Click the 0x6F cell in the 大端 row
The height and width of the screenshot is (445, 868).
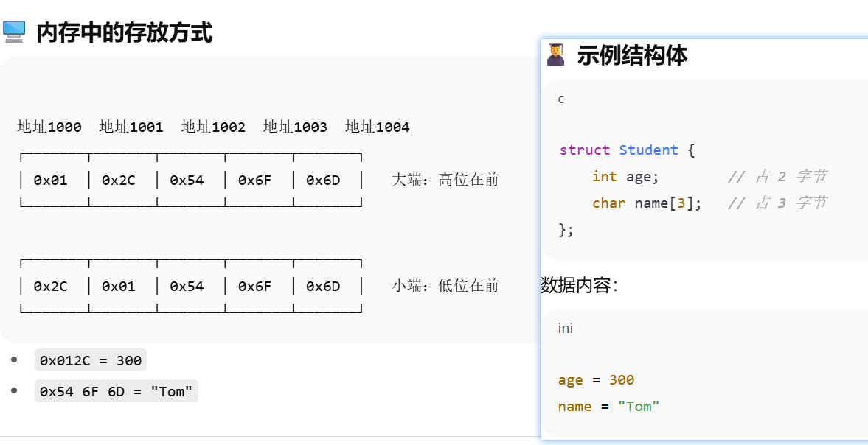point(255,181)
